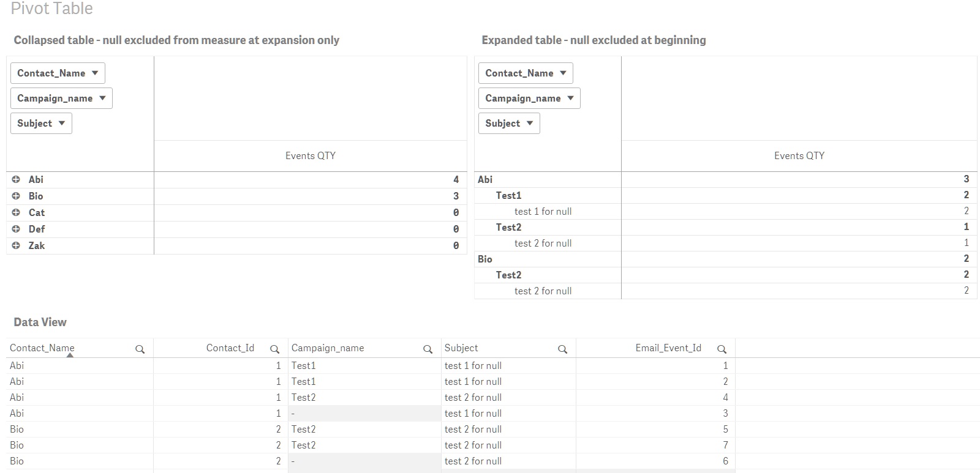Open search for Subject column in Data View

coord(563,348)
